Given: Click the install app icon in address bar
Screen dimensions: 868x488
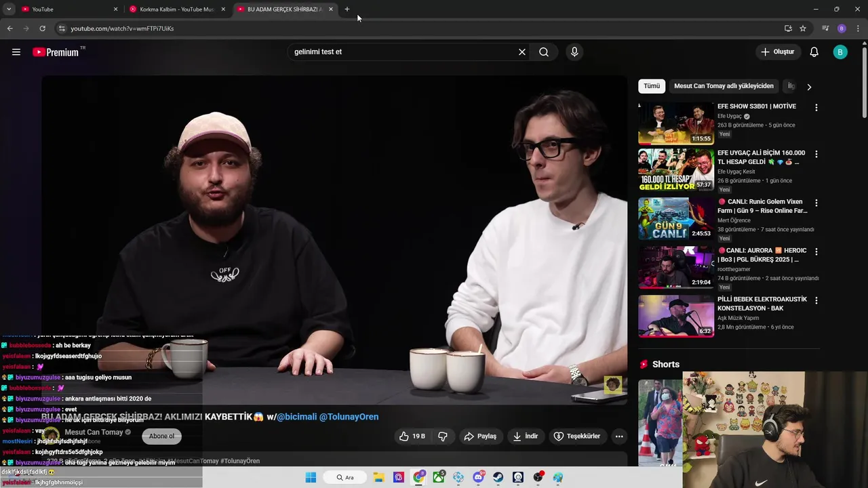Looking at the screenshot, I should [788, 28].
